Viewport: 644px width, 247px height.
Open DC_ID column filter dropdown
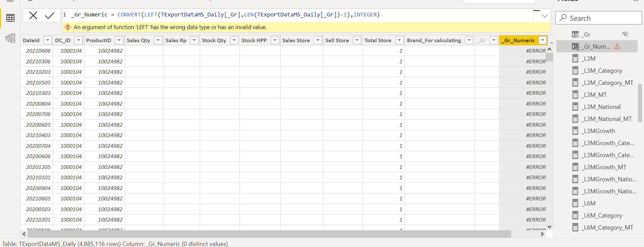[x=79, y=40]
